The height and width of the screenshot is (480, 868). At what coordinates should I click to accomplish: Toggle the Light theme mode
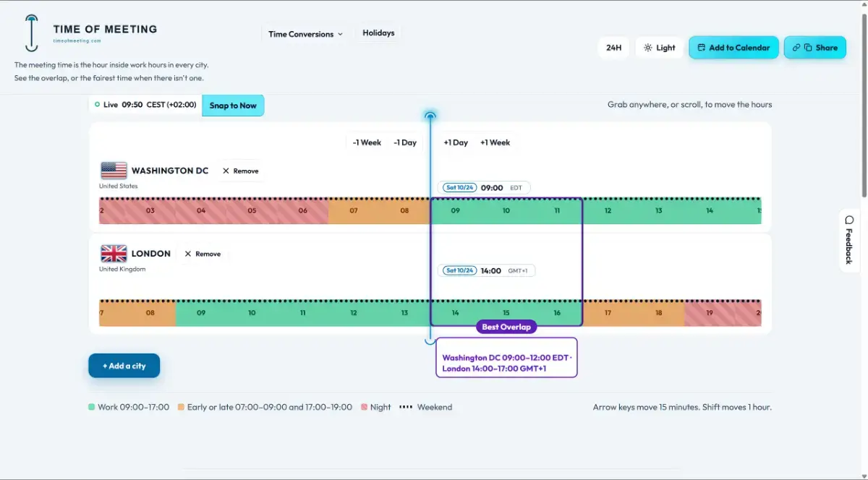[x=660, y=48]
